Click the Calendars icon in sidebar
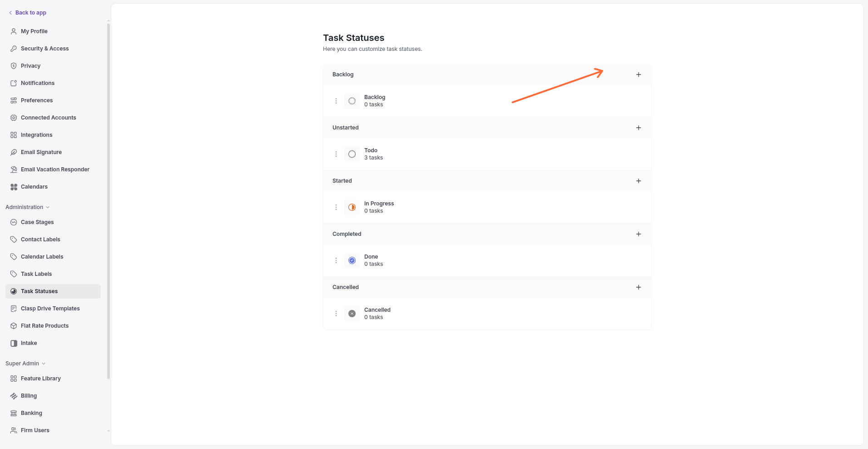 14,187
